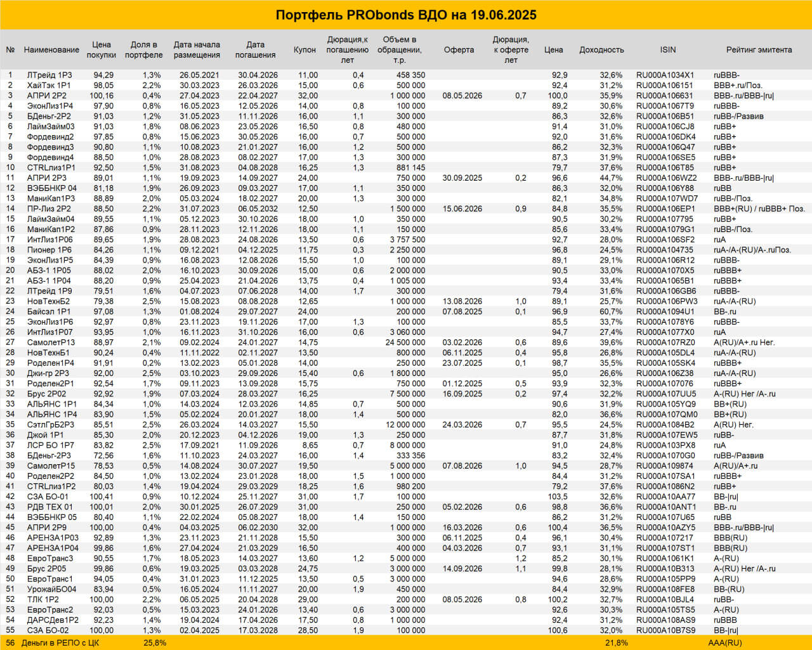Select the maturity date '06.05.2032'
The image size is (812, 650).
coord(258,209)
